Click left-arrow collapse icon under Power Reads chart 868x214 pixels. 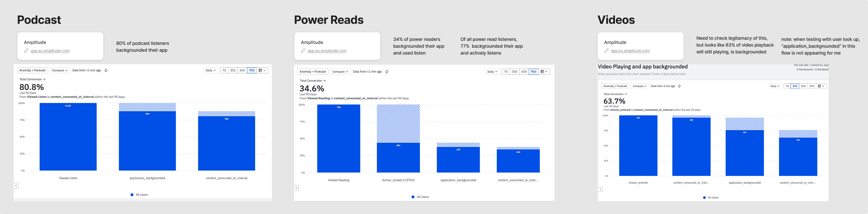[296, 188]
